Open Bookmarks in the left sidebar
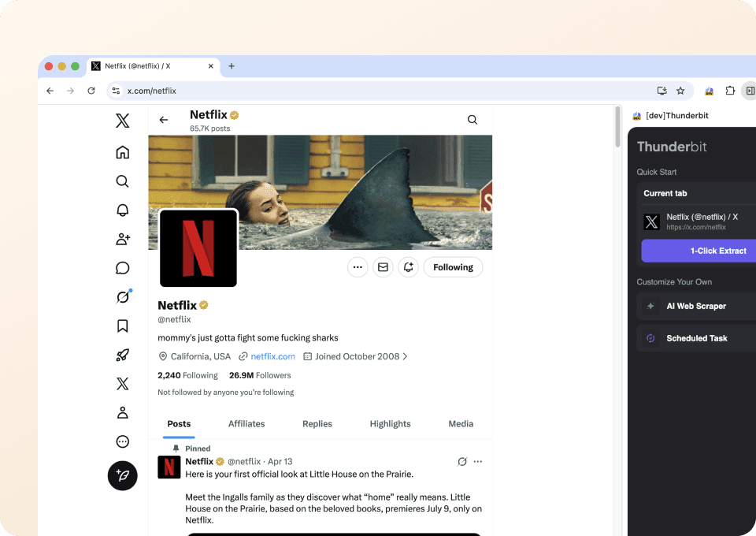Viewport: 756px width, 536px height. (x=122, y=325)
